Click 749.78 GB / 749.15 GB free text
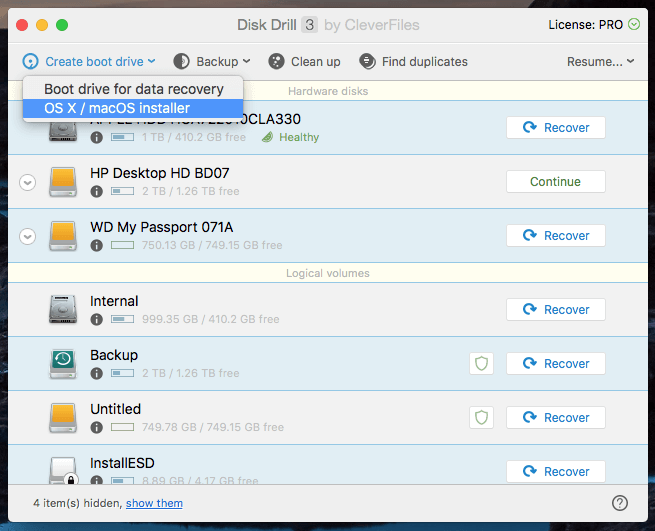Screen dimensions: 655x531 213,427
